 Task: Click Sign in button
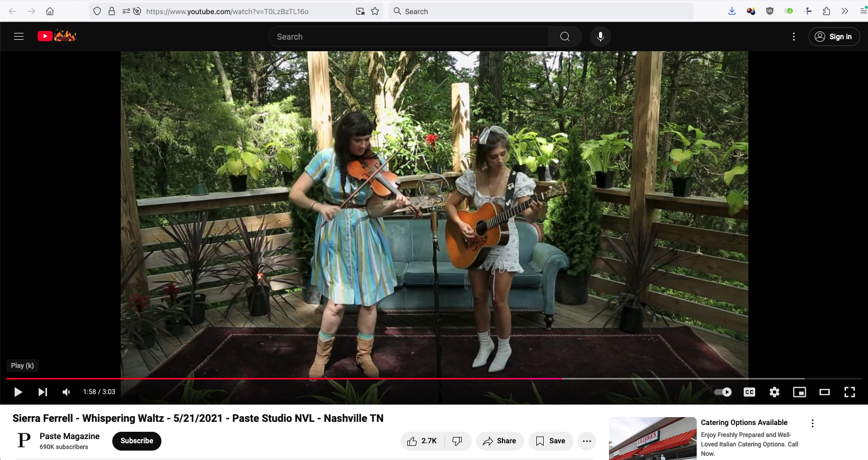(834, 37)
